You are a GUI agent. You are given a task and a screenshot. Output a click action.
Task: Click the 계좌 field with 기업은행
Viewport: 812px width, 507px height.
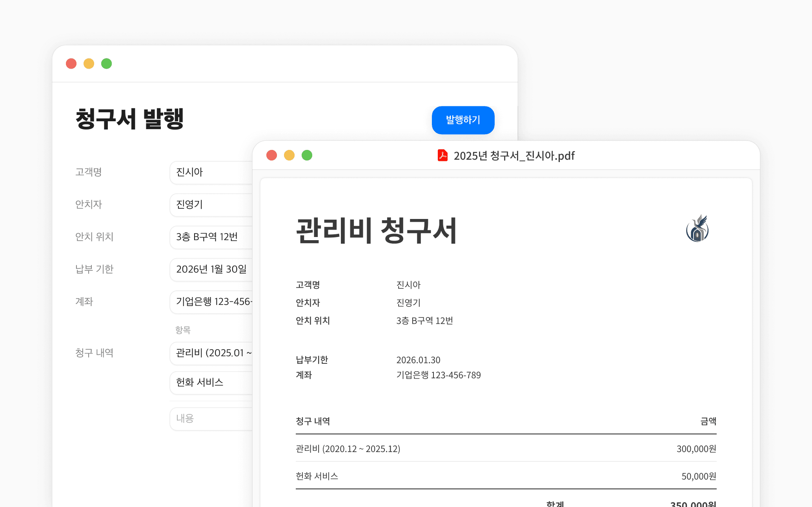click(211, 302)
